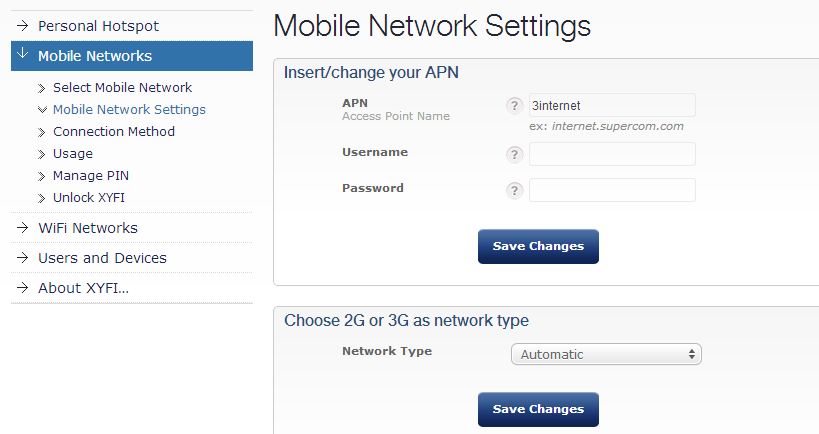Open the Usage submenu item
Screen dimensions: 819x434
point(73,154)
